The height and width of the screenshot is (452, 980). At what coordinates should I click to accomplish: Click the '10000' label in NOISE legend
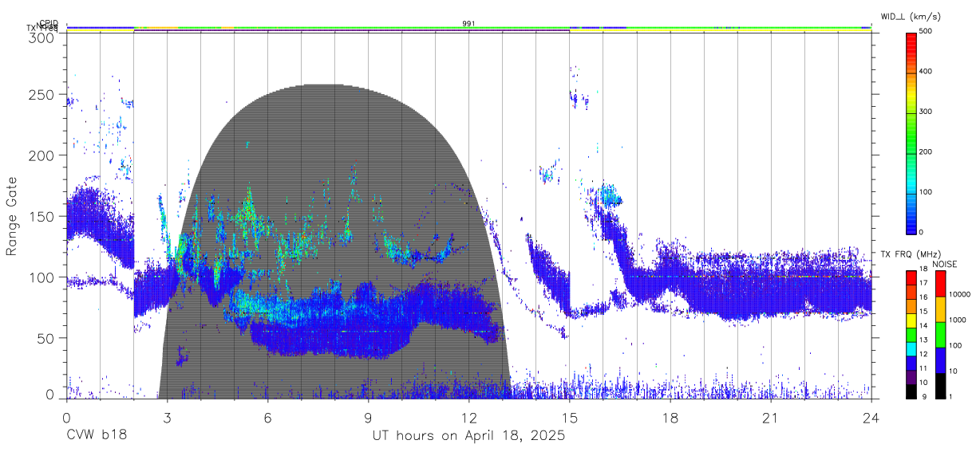point(960,295)
